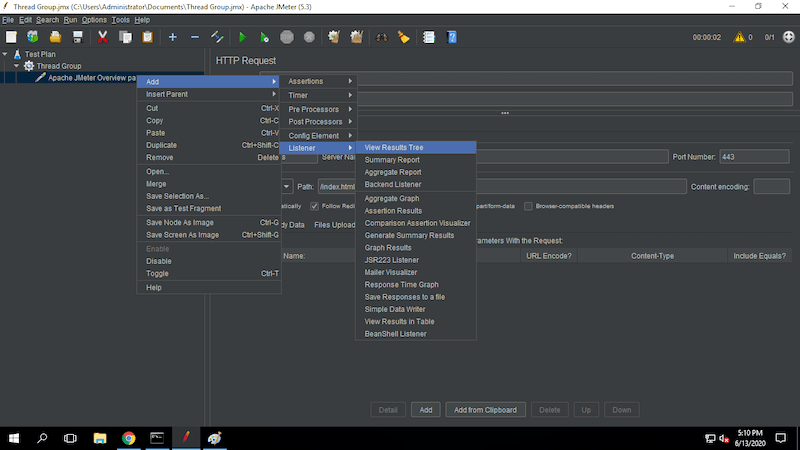Click the Down button
The image size is (800, 450).
621,410
